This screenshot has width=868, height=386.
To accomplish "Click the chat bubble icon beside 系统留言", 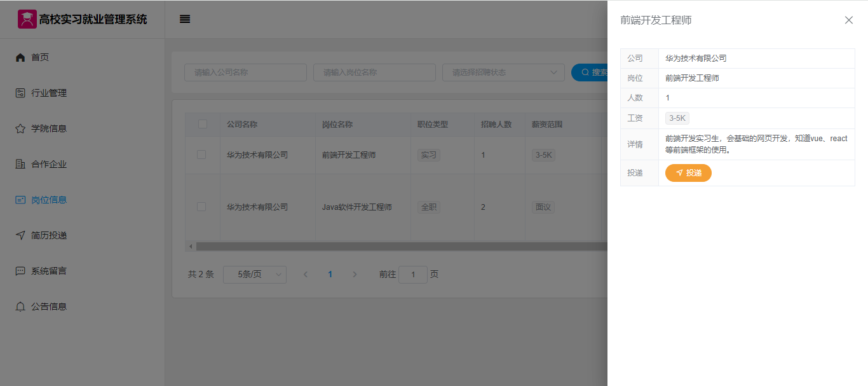I will coord(20,271).
